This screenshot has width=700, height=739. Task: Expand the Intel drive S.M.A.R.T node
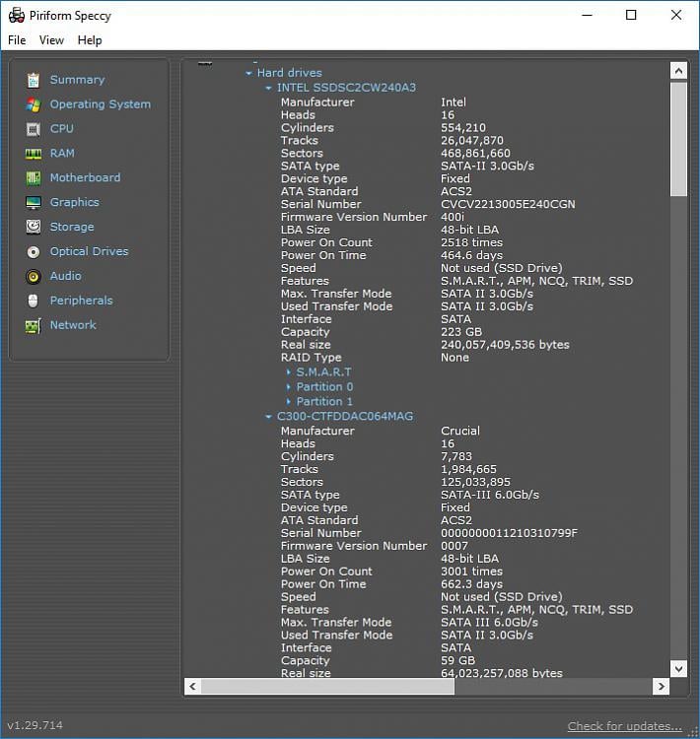click(x=288, y=372)
